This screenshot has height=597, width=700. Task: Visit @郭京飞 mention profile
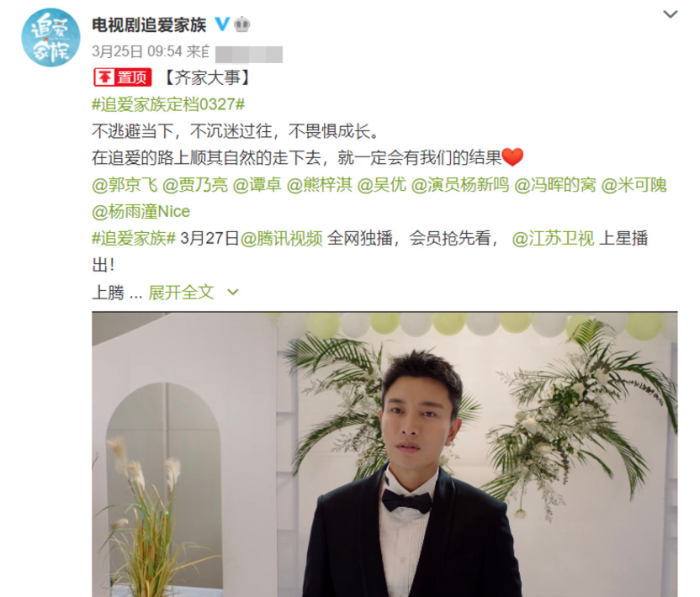coord(125,185)
